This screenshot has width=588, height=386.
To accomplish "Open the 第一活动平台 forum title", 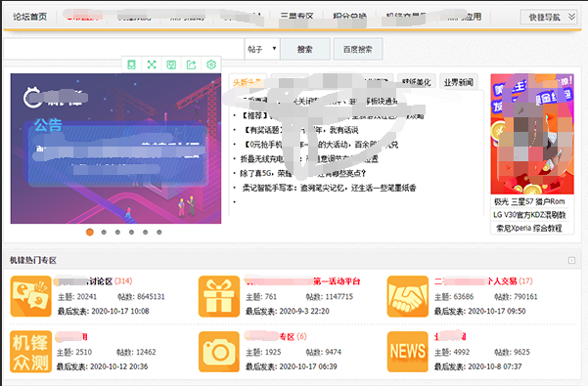I will pos(302,281).
